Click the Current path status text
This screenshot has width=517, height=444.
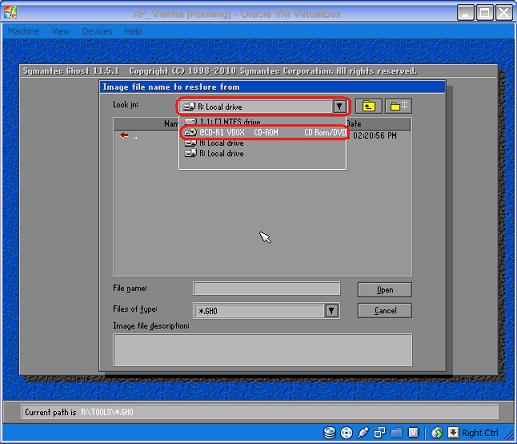[79, 412]
